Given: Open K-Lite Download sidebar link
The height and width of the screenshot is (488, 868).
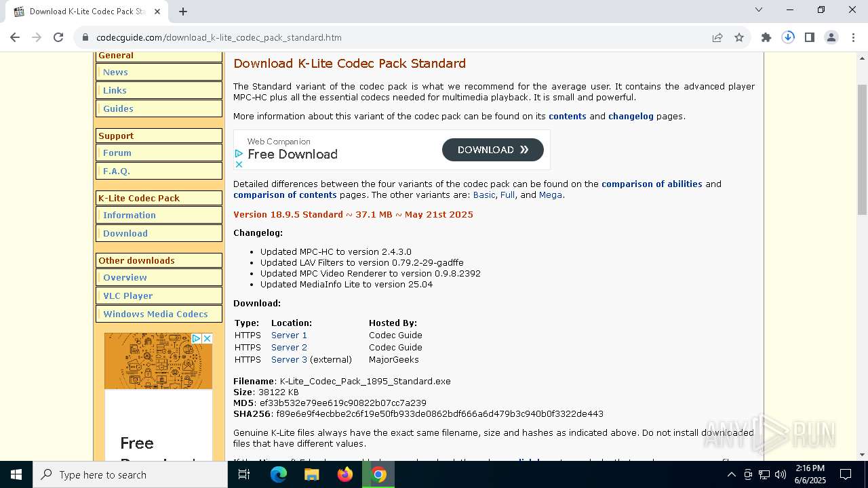Looking at the screenshot, I should pos(125,234).
